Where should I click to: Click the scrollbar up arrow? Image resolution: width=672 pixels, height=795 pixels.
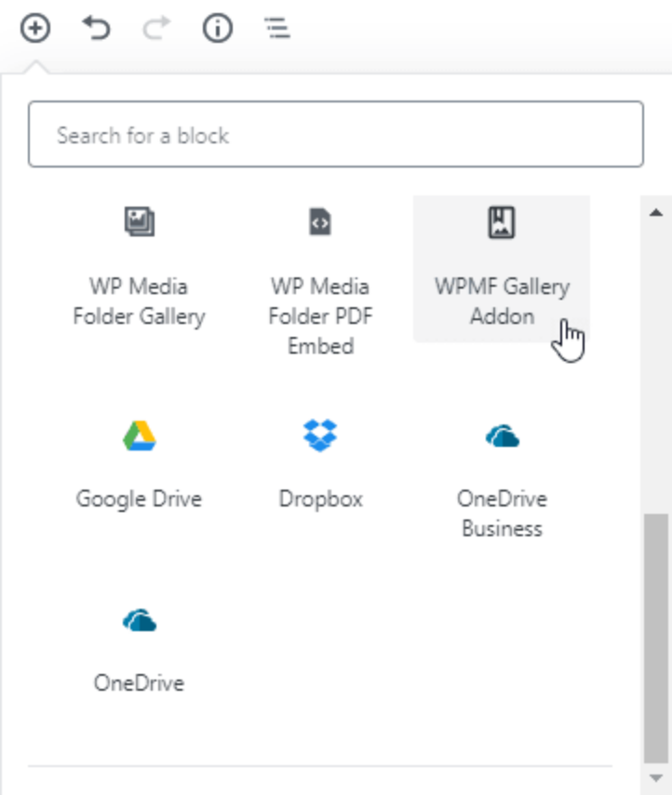coord(655,211)
